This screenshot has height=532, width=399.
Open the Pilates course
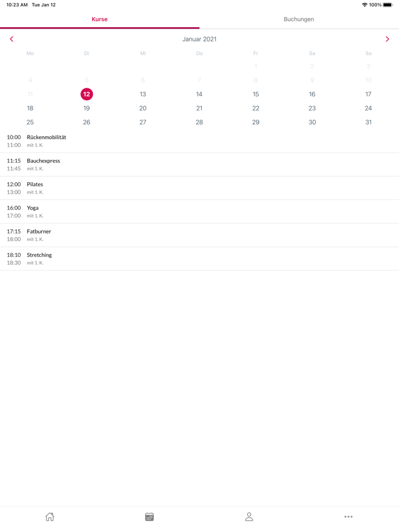point(199,188)
